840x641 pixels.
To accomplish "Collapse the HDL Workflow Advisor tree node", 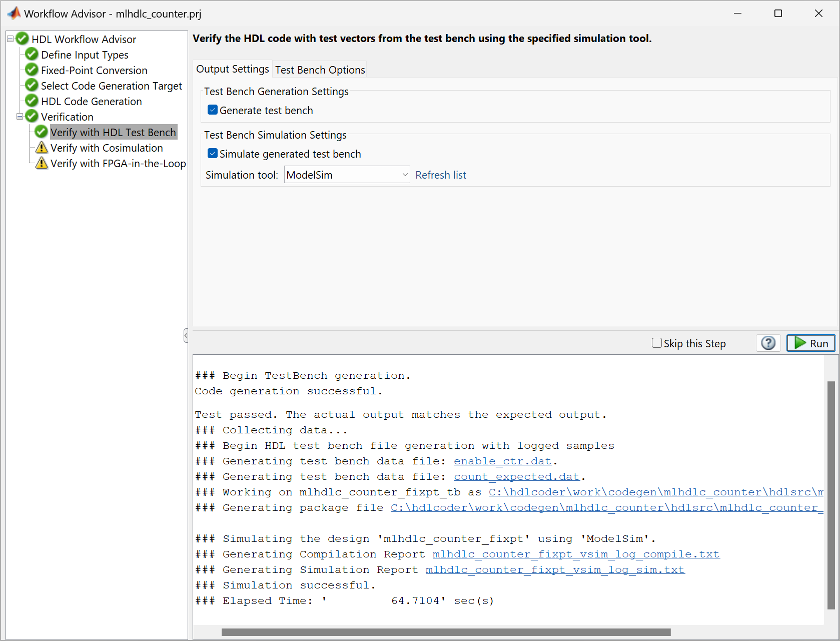I will (9, 39).
